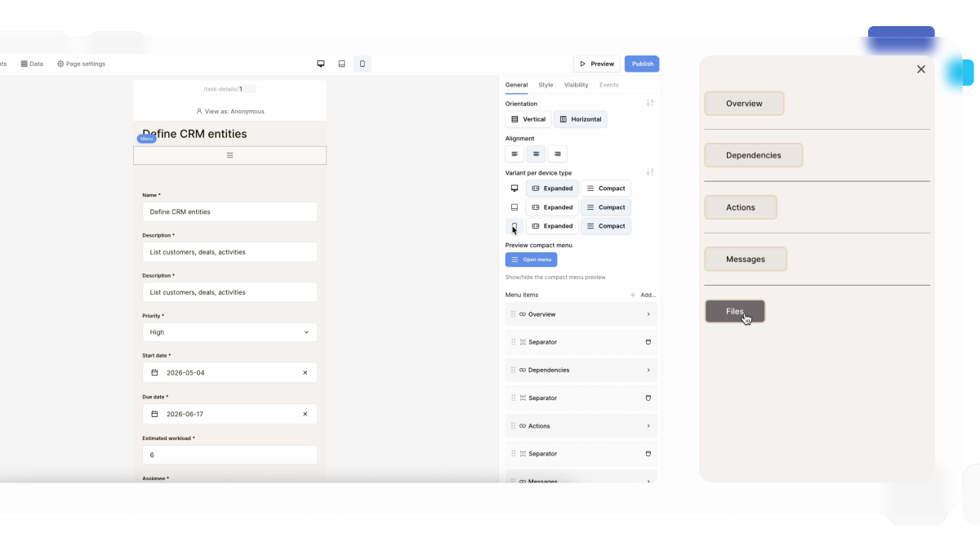Screen dimensions: 980x551
Task: Choose Compact variant for tablet row
Action: 606,207
